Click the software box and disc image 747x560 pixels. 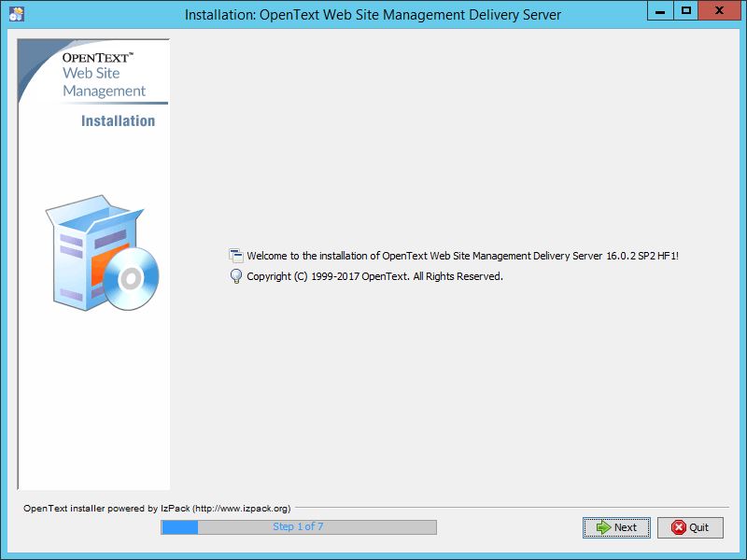click(x=103, y=253)
